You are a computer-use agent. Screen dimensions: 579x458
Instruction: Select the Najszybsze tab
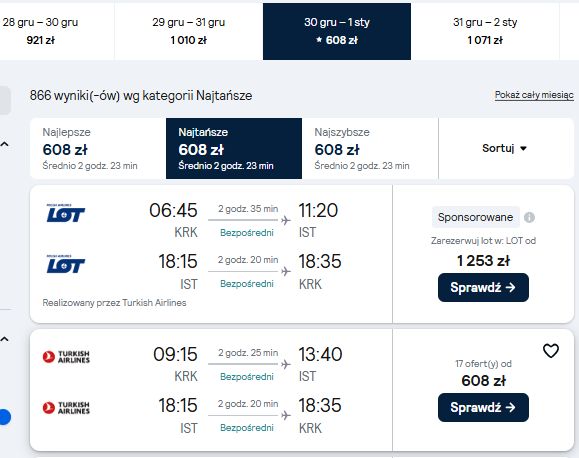coord(370,148)
